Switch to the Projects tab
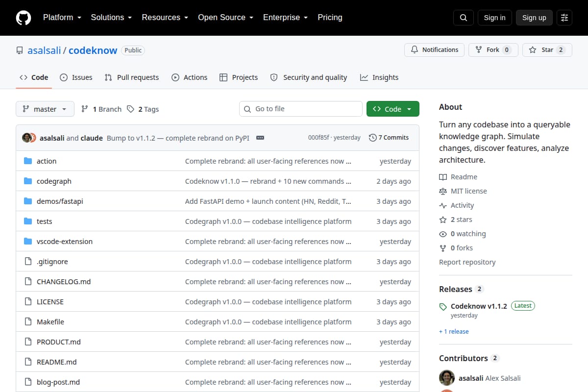Viewport: 588px width, 392px height. point(239,77)
